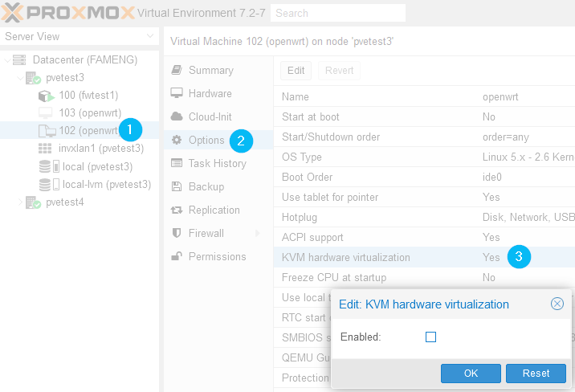The image size is (575, 392).
Task: Click the Task History list icon
Action: [x=177, y=163]
